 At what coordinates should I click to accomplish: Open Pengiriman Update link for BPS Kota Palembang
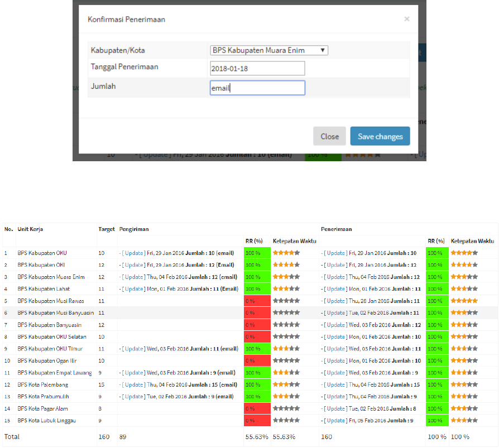click(x=134, y=385)
